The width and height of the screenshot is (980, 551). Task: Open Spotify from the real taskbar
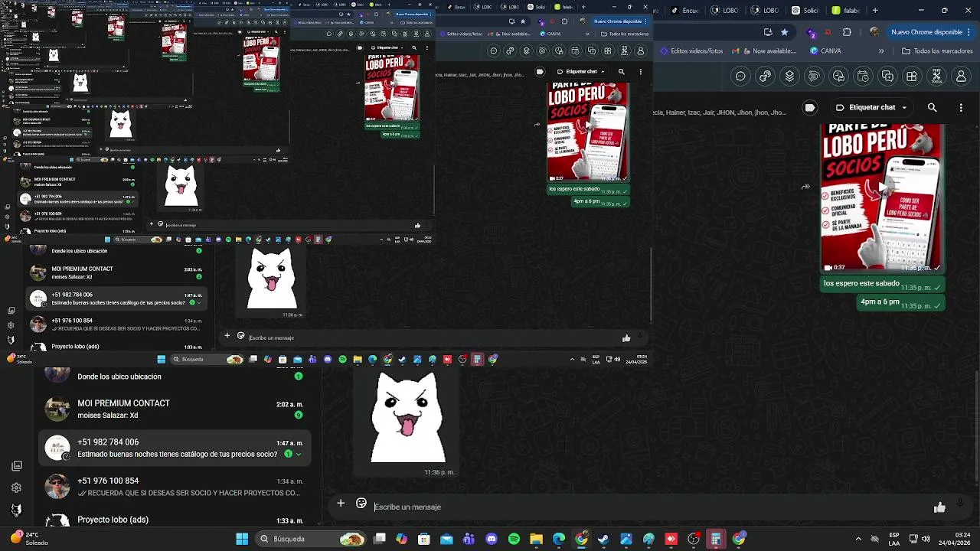(x=514, y=539)
